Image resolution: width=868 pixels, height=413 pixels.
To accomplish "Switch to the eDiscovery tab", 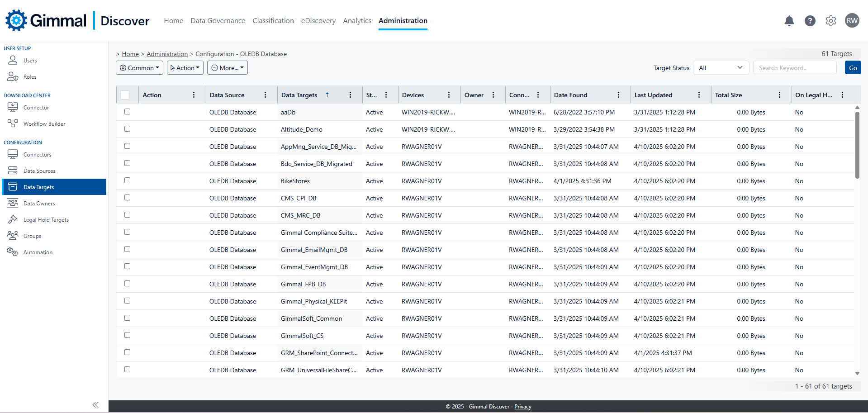I will (x=318, y=21).
